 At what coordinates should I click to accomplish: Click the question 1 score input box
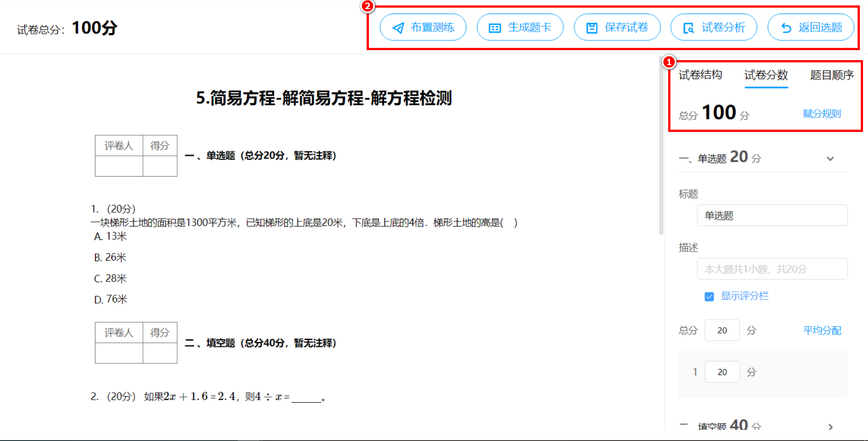722,372
